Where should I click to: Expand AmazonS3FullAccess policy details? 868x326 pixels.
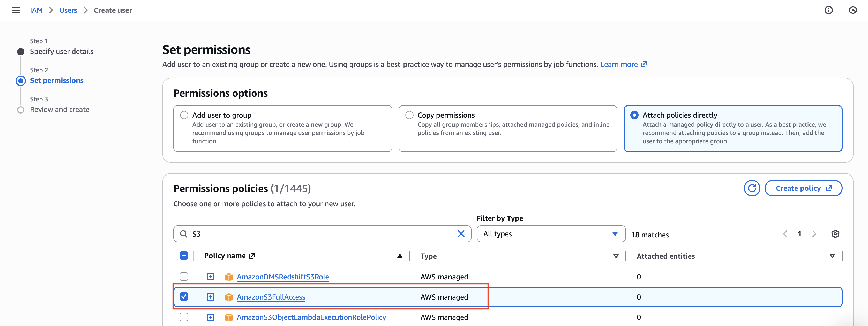210,297
